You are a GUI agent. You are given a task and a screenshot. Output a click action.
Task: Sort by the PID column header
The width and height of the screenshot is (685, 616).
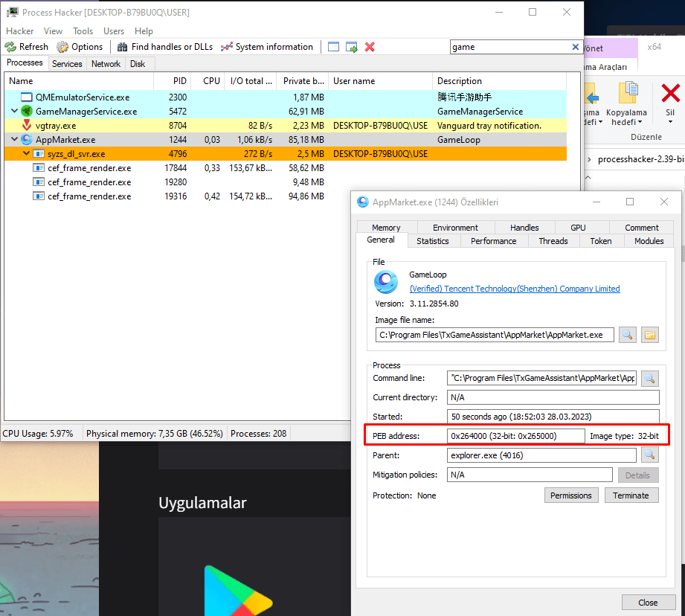tap(173, 81)
